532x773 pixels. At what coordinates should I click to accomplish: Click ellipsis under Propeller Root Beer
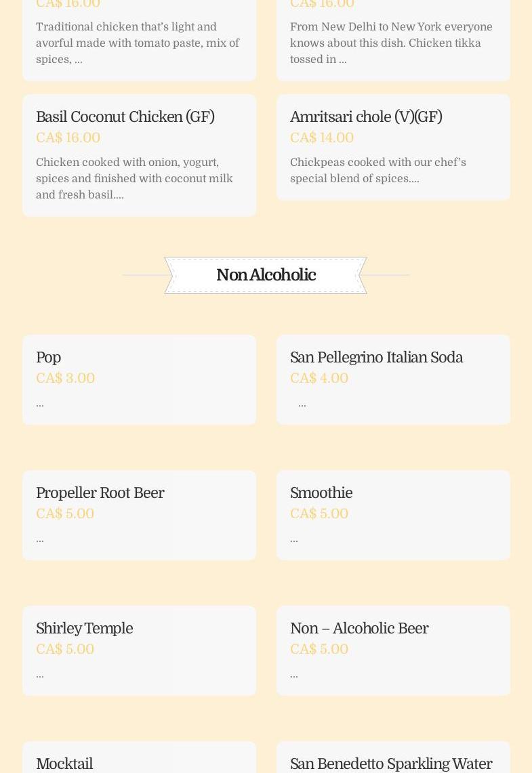coord(40,539)
